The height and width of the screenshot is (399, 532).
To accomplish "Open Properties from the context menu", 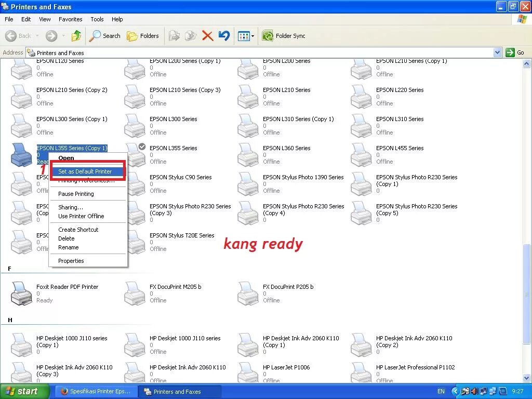I will point(71,261).
